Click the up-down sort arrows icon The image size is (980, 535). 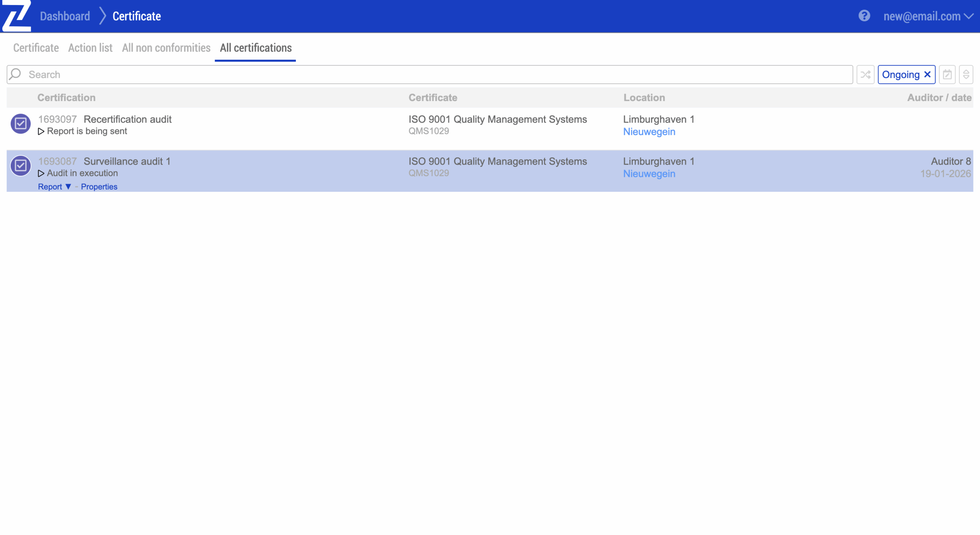click(966, 75)
